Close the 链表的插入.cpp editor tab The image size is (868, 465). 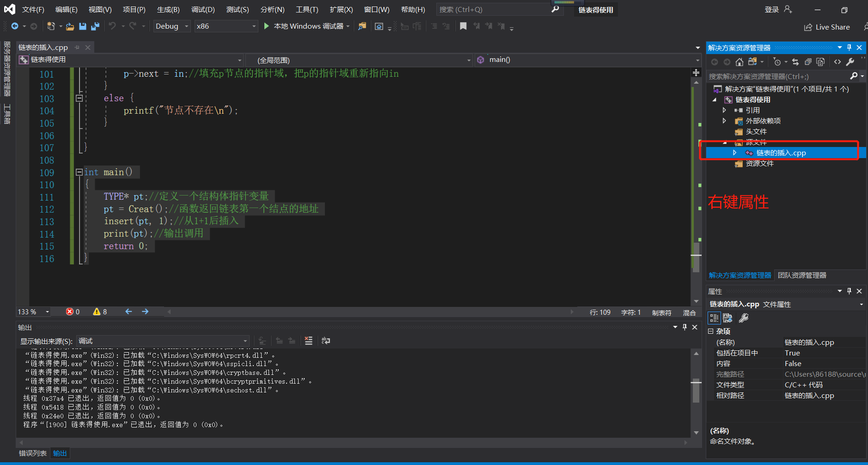(x=88, y=47)
